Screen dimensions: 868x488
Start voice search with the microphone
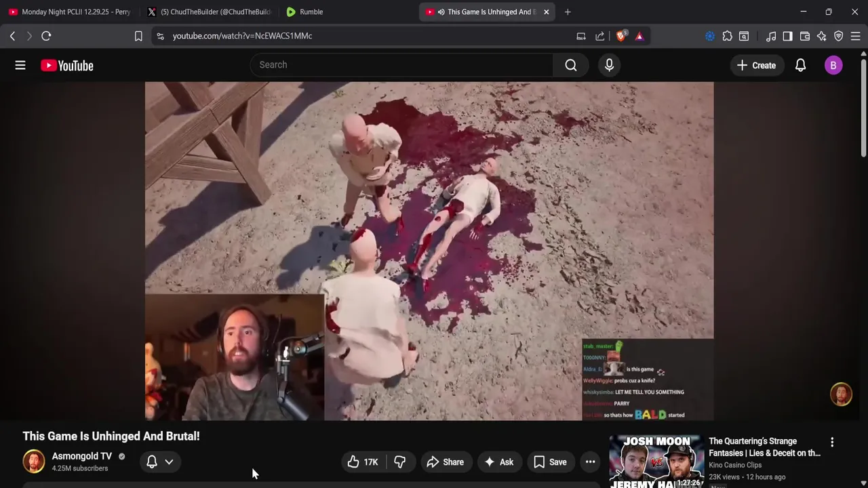click(x=609, y=65)
